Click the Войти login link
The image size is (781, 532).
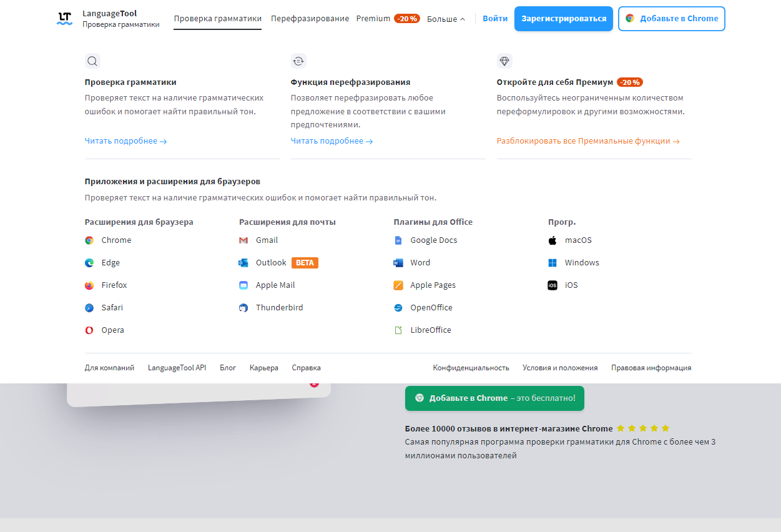[x=495, y=19]
